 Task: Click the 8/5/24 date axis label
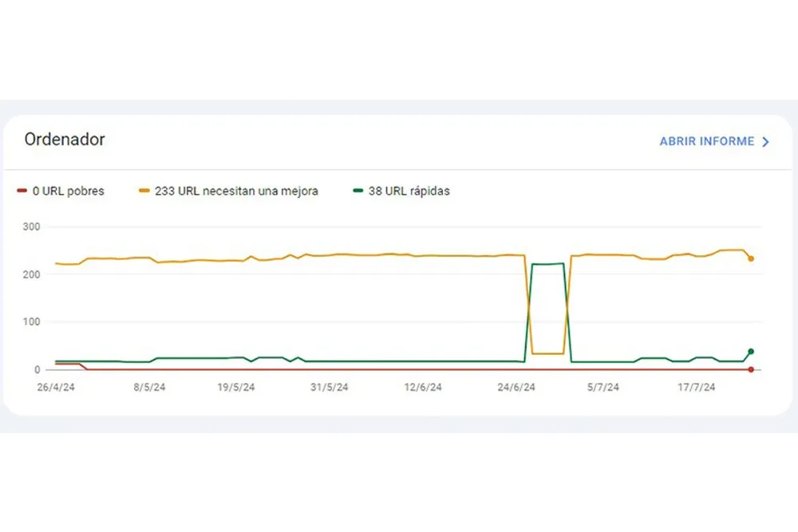pyautogui.click(x=150, y=387)
